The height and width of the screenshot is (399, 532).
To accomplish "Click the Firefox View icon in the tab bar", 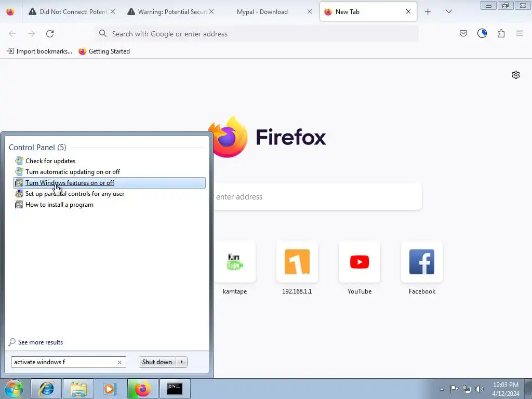I will [x=10, y=12].
